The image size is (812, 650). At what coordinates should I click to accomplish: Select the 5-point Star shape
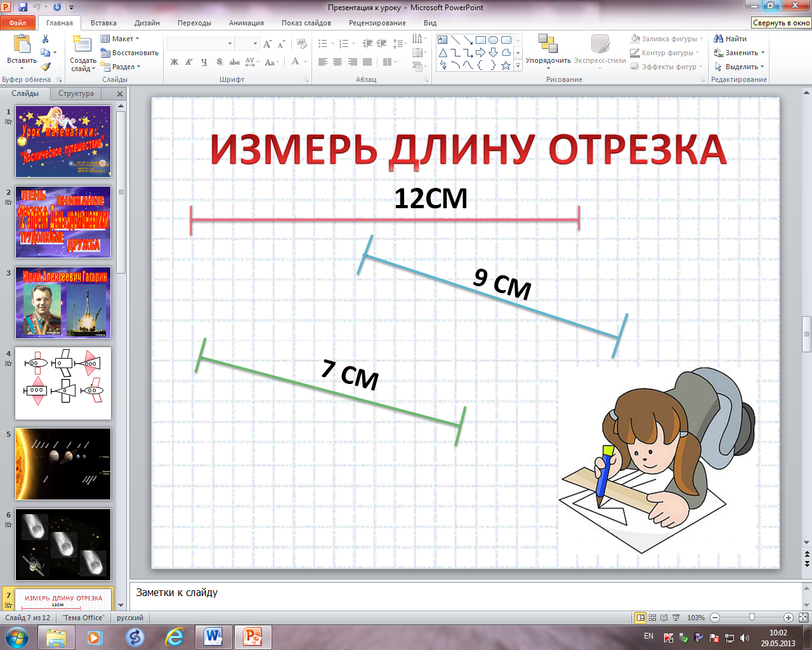(x=506, y=65)
